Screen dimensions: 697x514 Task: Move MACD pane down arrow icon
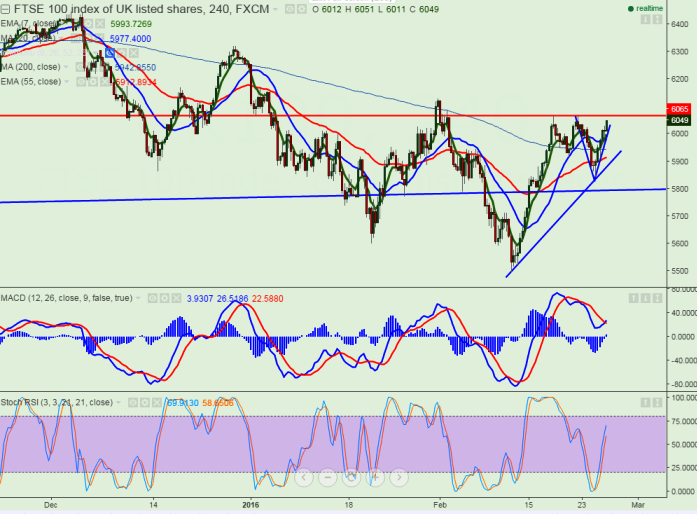coord(645,298)
